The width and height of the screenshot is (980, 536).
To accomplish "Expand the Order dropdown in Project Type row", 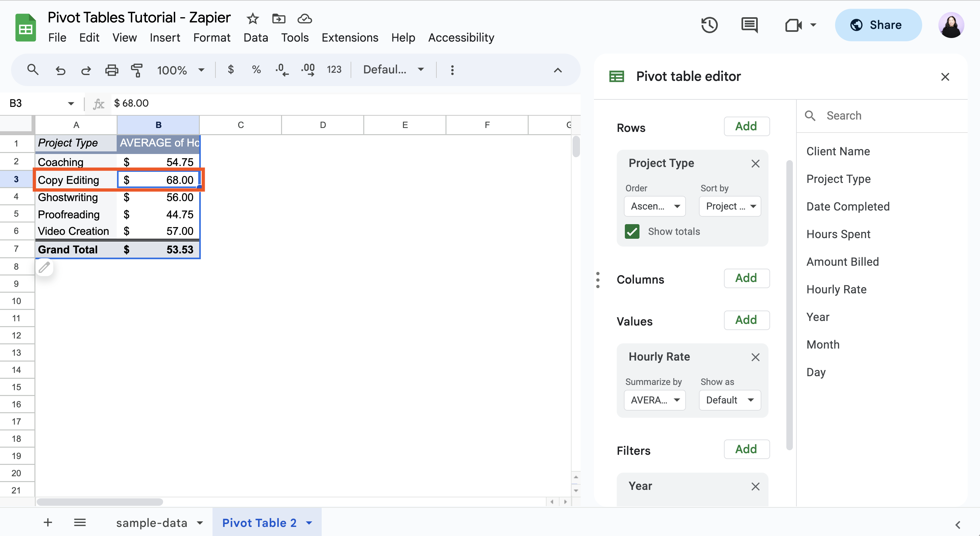I will [654, 206].
